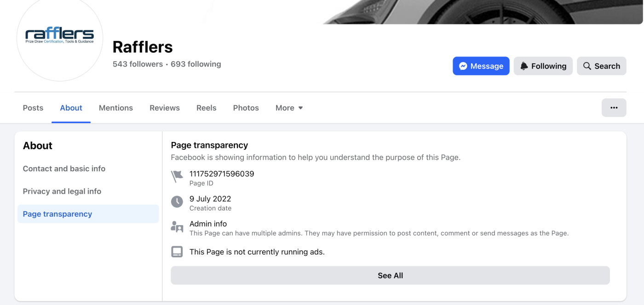Image resolution: width=644 pixels, height=305 pixels.
Task: Click the Messenger icon on the Message button
Action: [463, 66]
